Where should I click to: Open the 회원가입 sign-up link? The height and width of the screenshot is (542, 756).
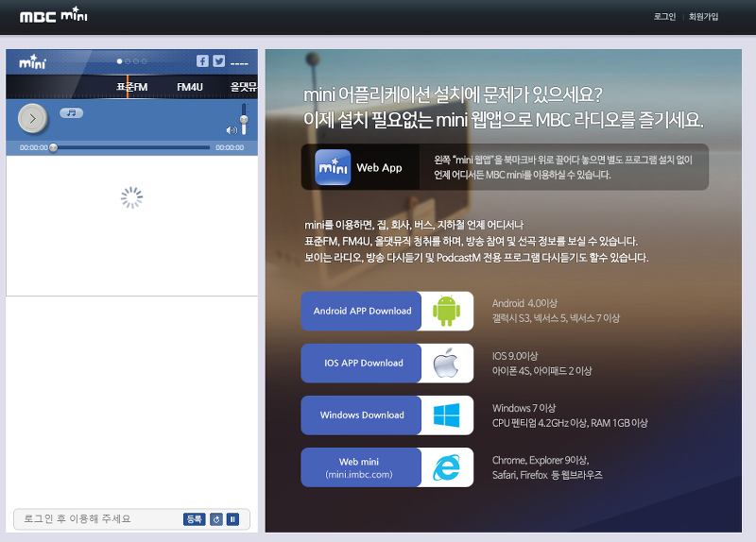pyautogui.click(x=703, y=16)
